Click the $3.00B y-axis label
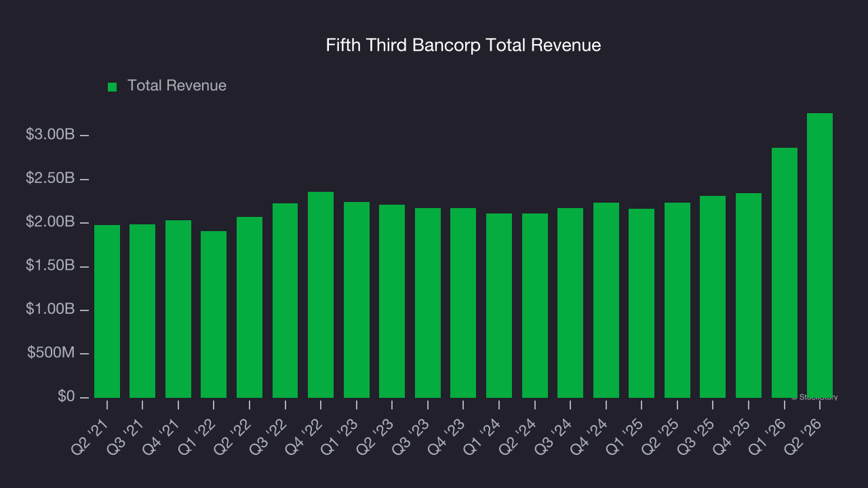Image resolution: width=868 pixels, height=488 pixels. pos(50,135)
